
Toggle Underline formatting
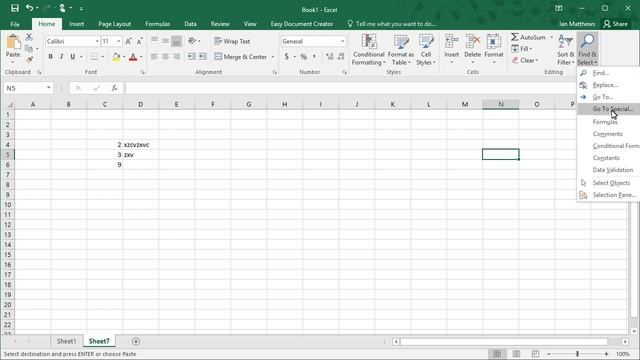click(73, 57)
